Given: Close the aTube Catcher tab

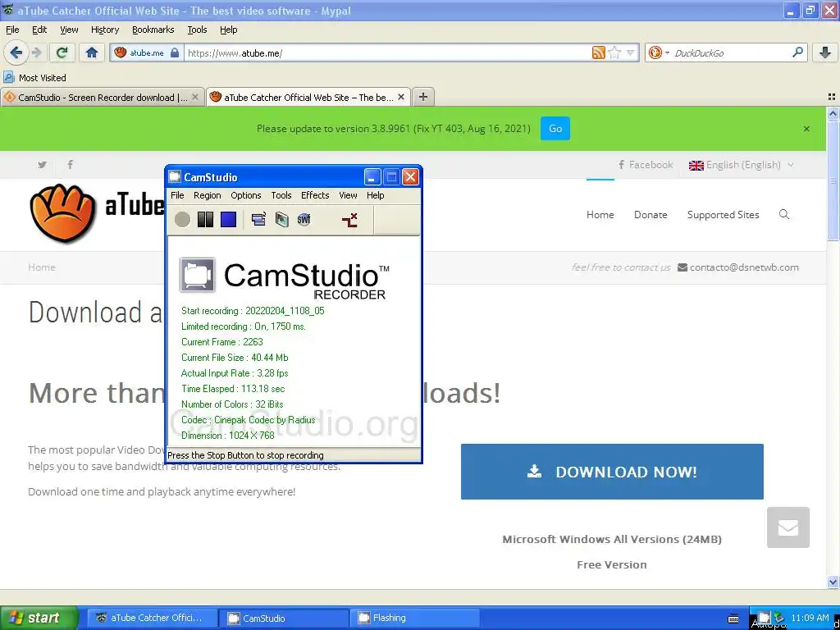Looking at the screenshot, I should 400,97.
